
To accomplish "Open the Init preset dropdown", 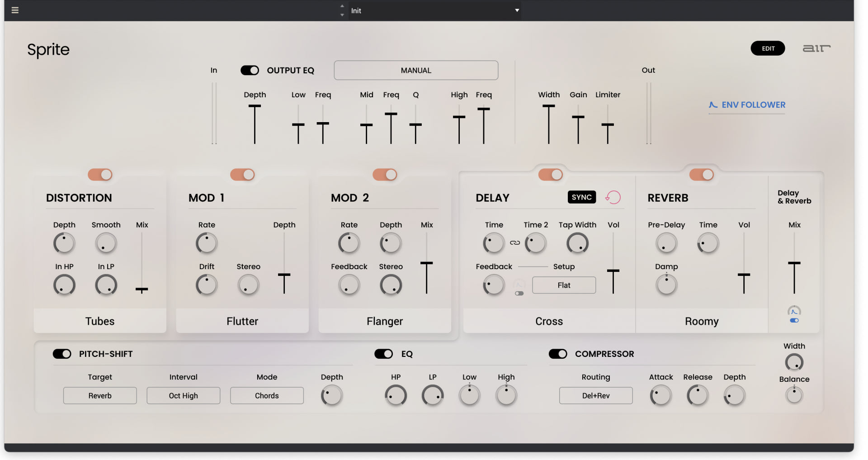I will coord(434,10).
